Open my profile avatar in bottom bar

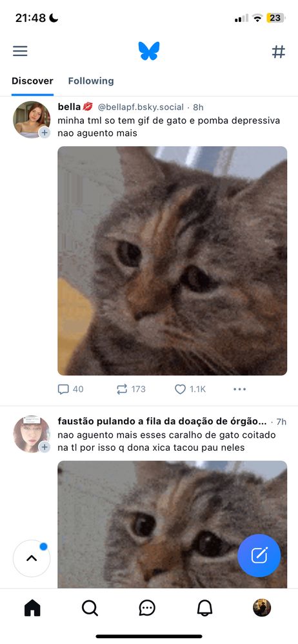[262, 608]
